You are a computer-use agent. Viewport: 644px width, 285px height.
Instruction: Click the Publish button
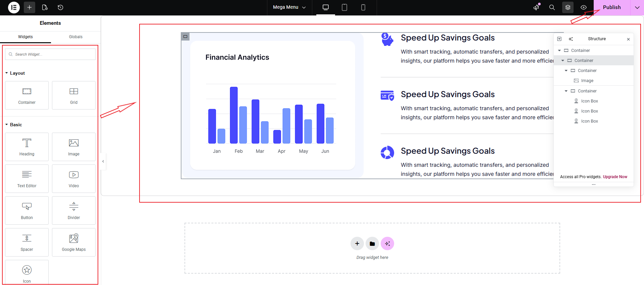611,7
